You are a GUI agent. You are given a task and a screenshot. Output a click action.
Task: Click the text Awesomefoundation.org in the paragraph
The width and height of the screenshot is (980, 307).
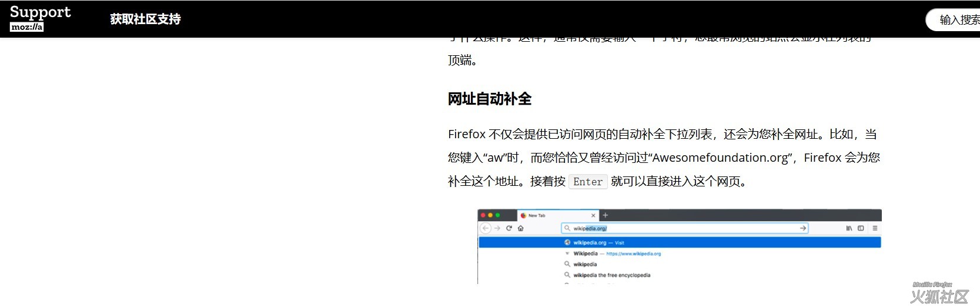click(x=720, y=158)
